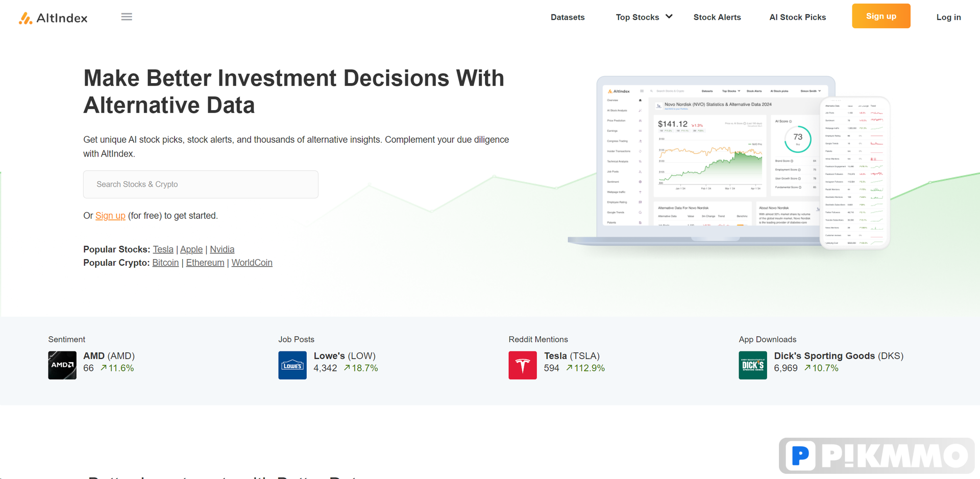
Task: Click the orange Sign up button
Action: 881,16
